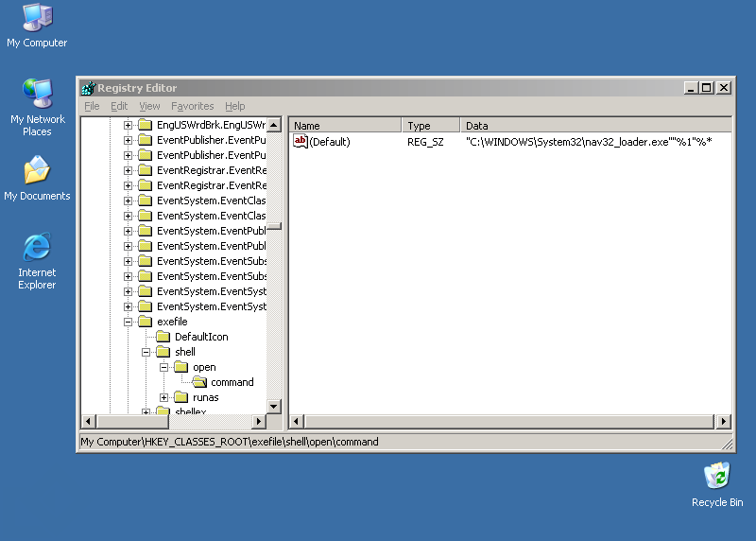Select the (Default) value name
Viewport: 756px width, 541px height.
click(x=330, y=142)
